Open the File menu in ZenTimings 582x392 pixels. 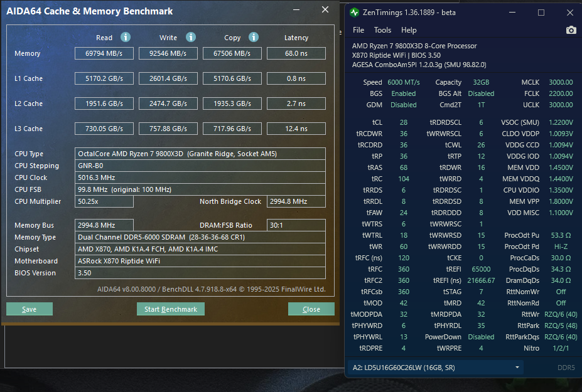pyautogui.click(x=358, y=30)
